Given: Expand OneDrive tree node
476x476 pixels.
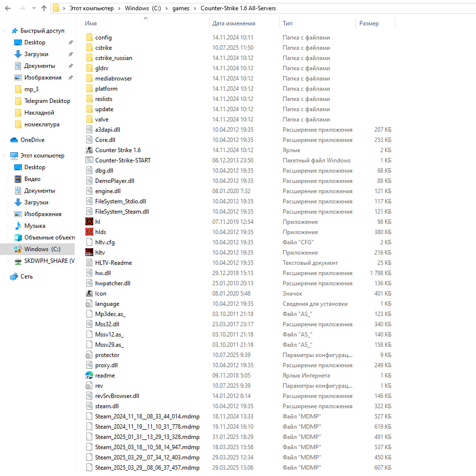Looking at the screenshot, I should (4, 140).
